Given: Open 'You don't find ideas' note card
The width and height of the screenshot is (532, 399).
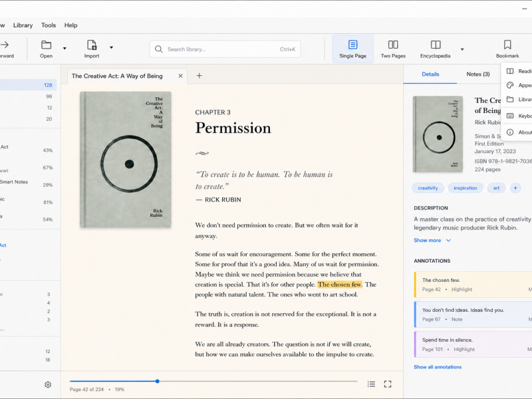Looking at the screenshot, I should pos(473,315).
